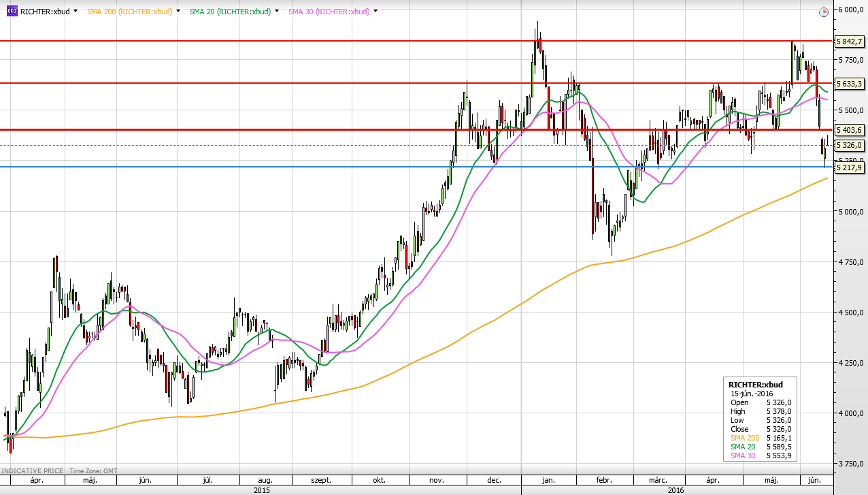Click the SMA 200 value 5 165,1 in info box
The height and width of the screenshot is (495, 868).
click(779, 438)
